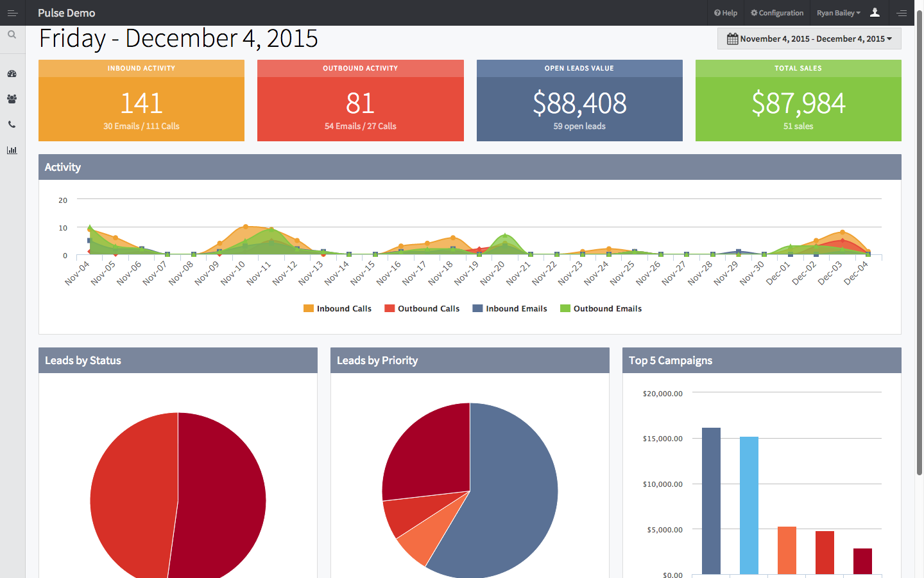Screen dimensions: 924x578
Task: Open the date range dropdown
Action: point(809,39)
